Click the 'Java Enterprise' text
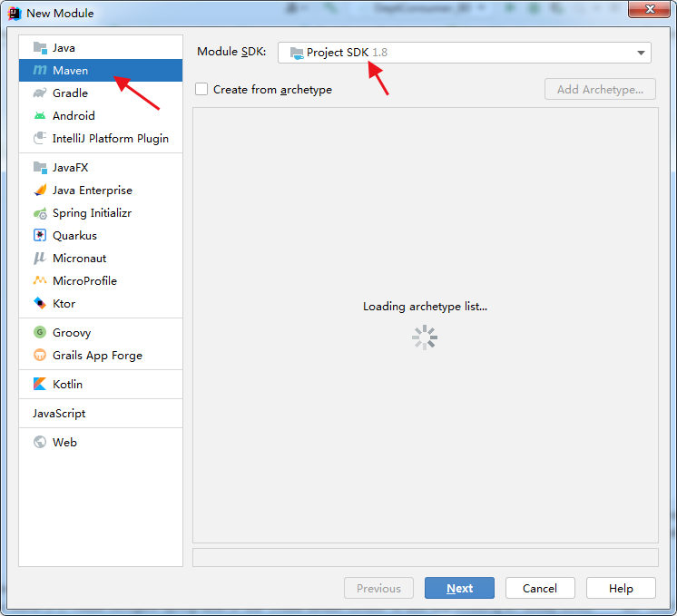The width and height of the screenshot is (677, 616). [93, 191]
